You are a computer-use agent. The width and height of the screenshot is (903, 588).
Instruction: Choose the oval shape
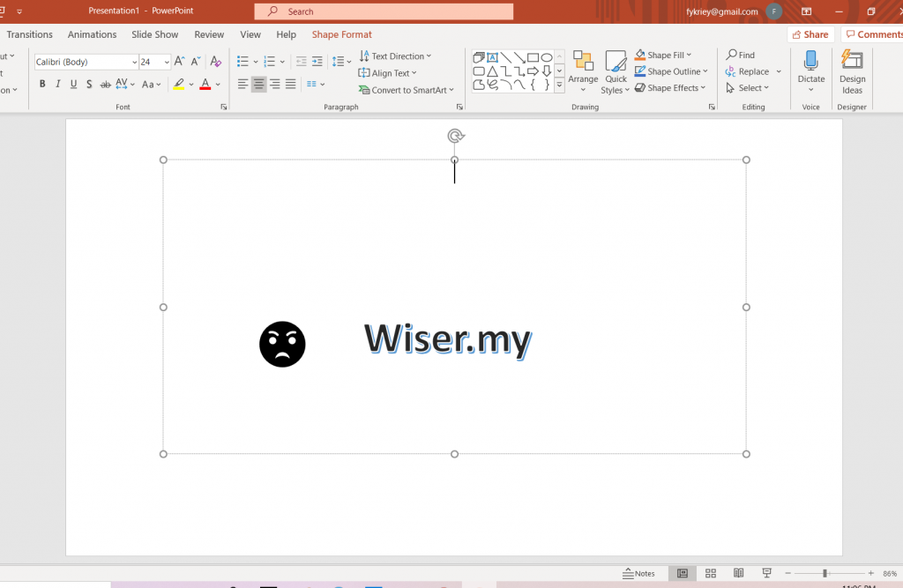(x=547, y=57)
